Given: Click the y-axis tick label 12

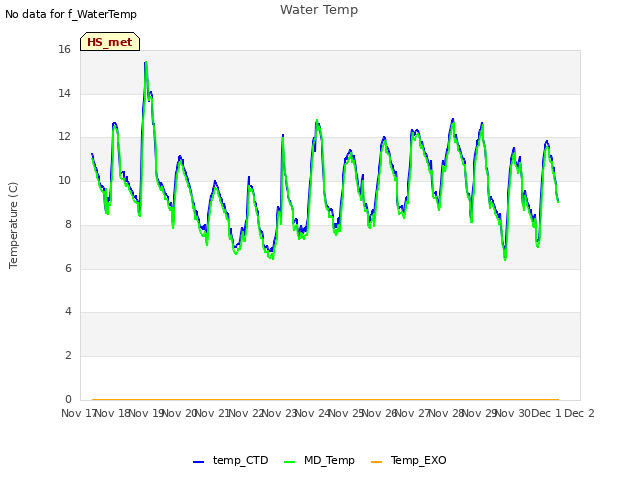Looking at the screenshot, I should coord(64,137).
